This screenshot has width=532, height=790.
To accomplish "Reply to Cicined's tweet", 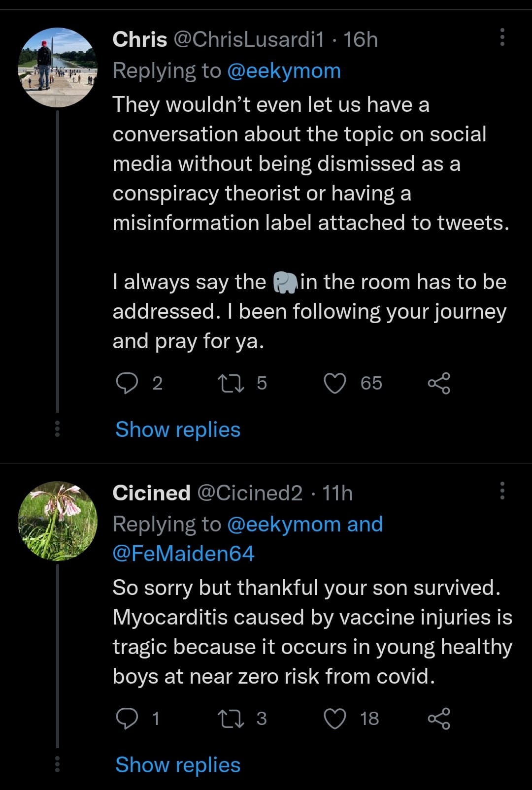I will pyautogui.click(x=127, y=719).
